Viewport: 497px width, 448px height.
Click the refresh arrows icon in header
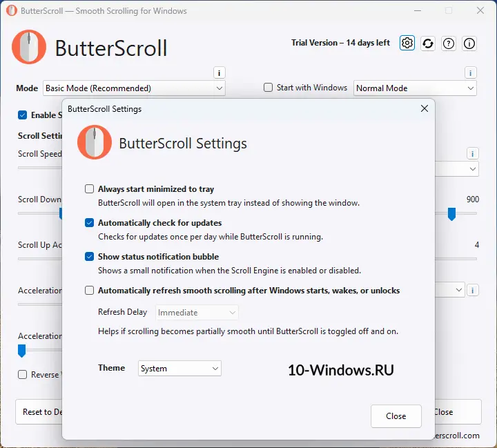point(428,43)
